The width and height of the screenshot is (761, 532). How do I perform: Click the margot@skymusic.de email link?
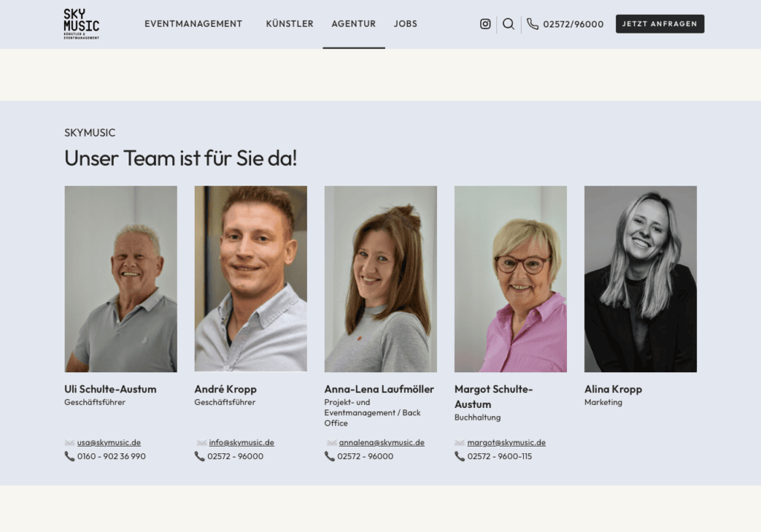506,443
